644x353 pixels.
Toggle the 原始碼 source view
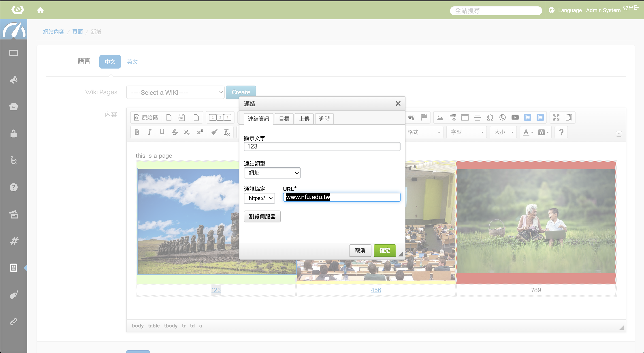tap(146, 117)
